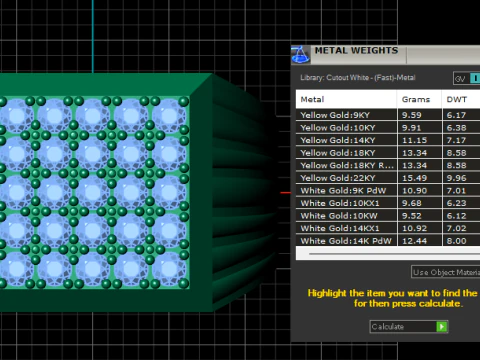Click the Library: Cutout White label
This screenshot has height=360, width=480.
[x=358, y=78]
